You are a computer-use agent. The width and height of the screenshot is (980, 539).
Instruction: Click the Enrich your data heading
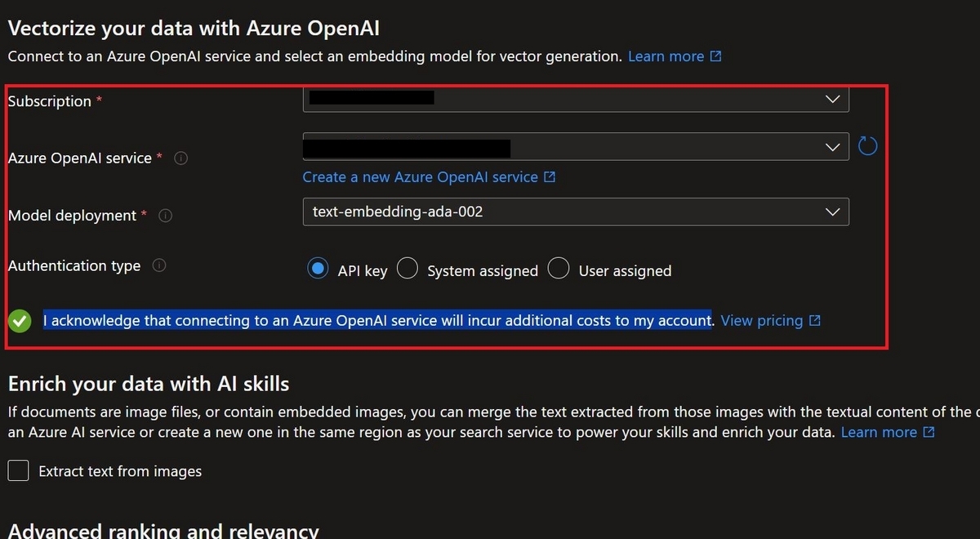point(149,384)
